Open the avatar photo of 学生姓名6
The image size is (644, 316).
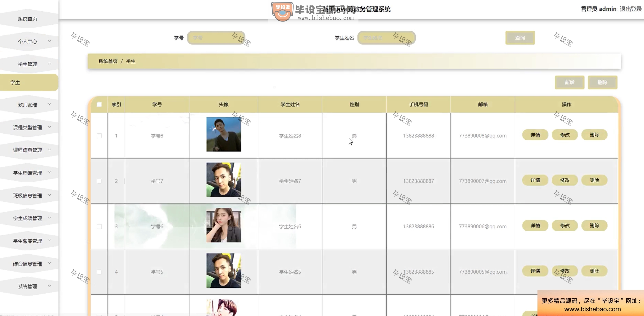[x=224, y=225]
